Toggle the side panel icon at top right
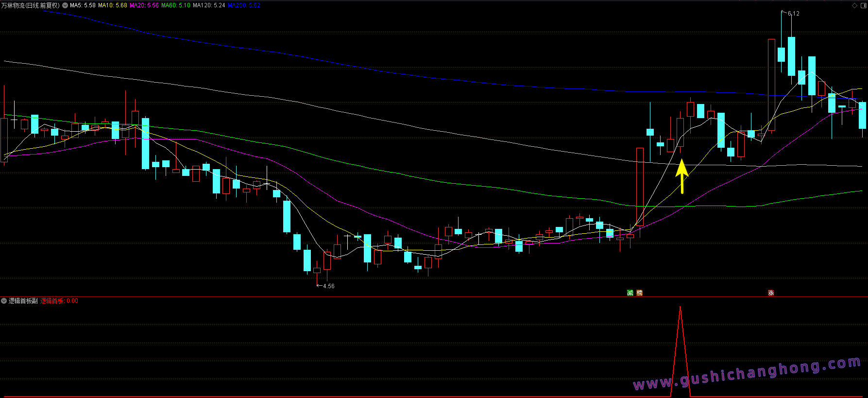 coord(863,5)
